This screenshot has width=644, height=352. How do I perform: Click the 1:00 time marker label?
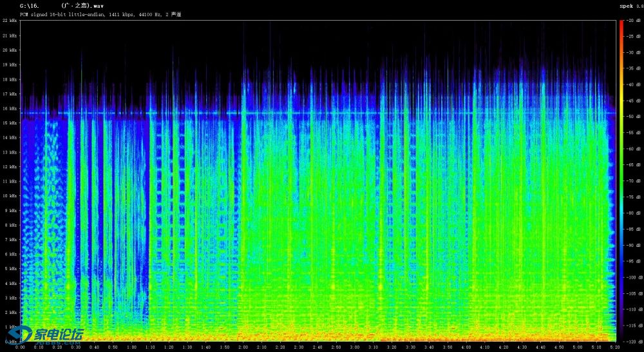(x=132, y=347)
